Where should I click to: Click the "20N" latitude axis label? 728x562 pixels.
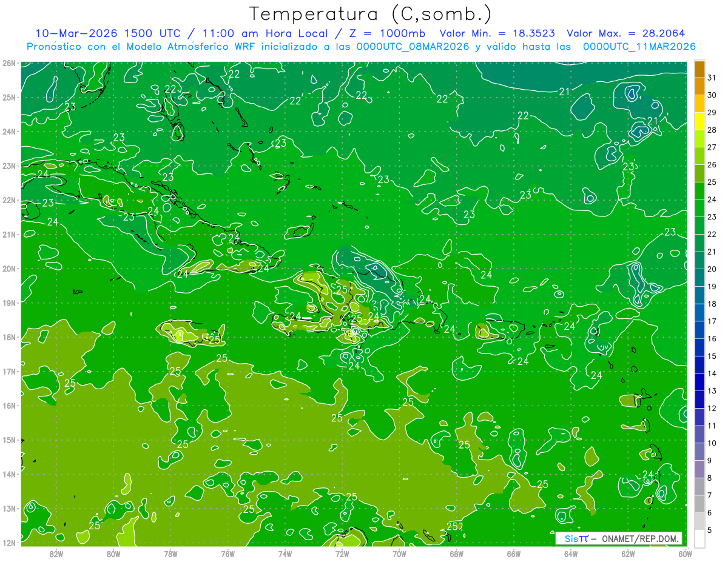[x=8, y=269]
